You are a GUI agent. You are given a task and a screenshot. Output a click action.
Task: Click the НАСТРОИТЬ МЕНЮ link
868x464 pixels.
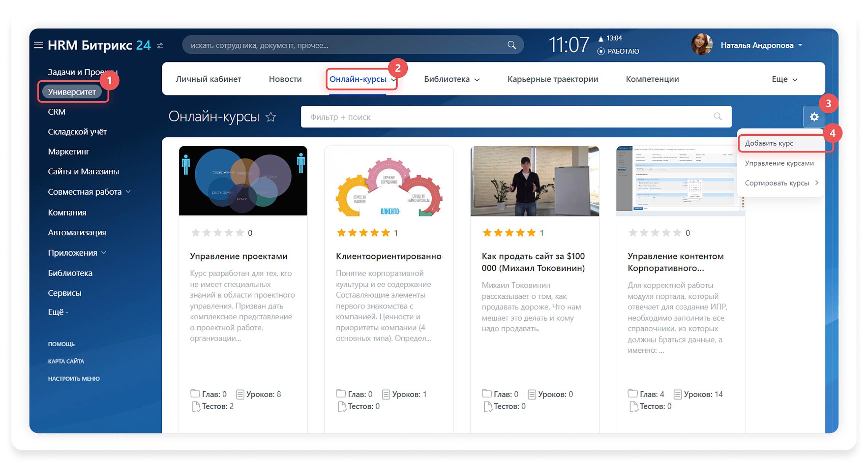tap(74, 378)
